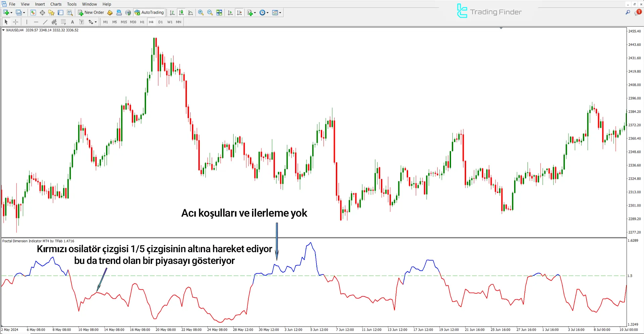Select the Crosshair tool
Screen dimensions: 644x334
(x=15, y=22)
